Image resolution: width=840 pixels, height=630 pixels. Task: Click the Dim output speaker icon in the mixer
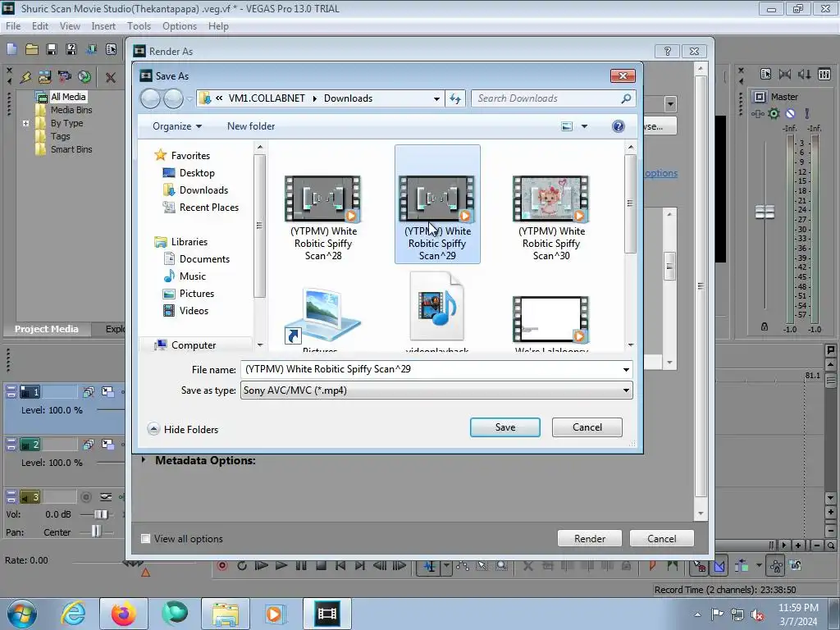click(804, 75)
